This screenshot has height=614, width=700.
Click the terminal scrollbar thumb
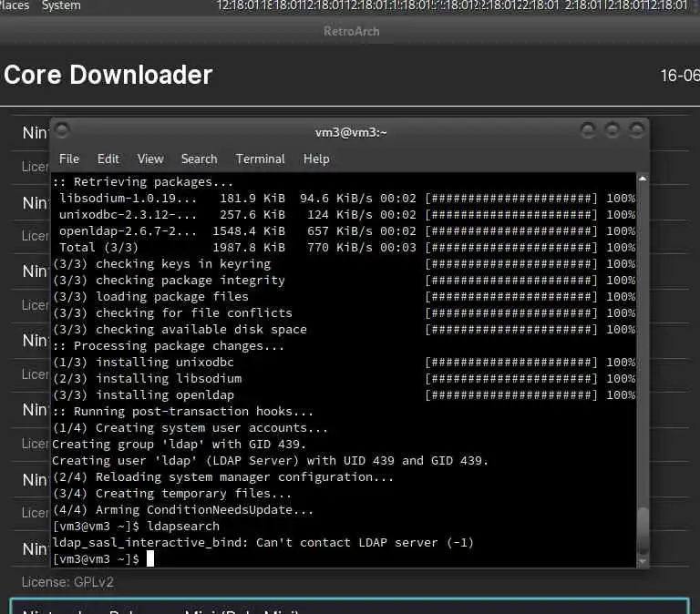(x=643, y=531)
